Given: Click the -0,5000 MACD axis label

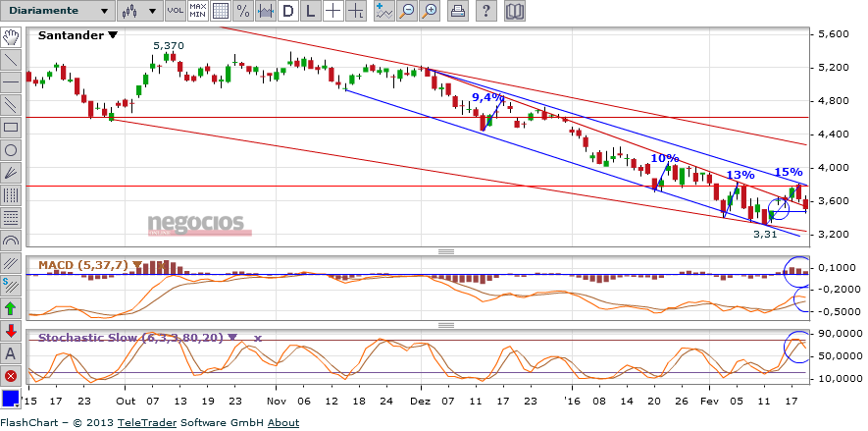Looking at the screenshot, I should click(840, 312).
